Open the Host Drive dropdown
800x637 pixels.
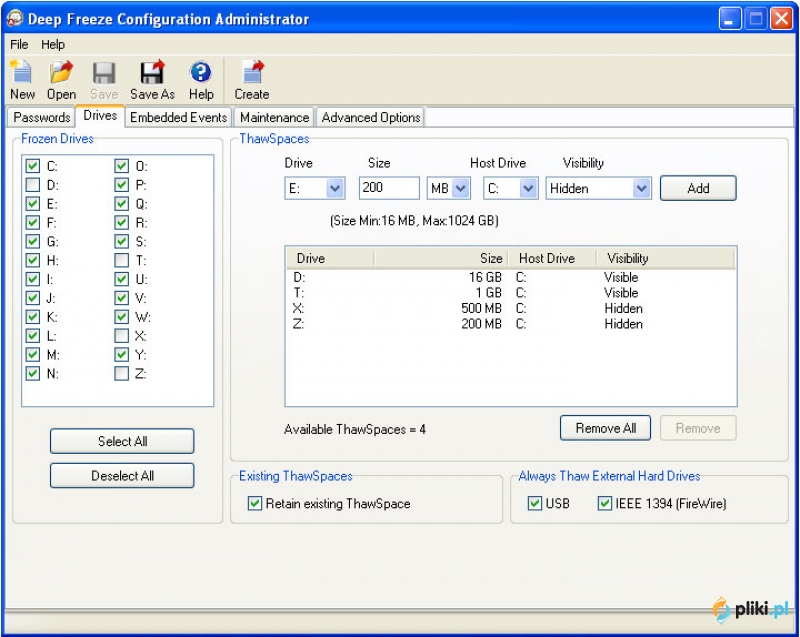[511, 188]
